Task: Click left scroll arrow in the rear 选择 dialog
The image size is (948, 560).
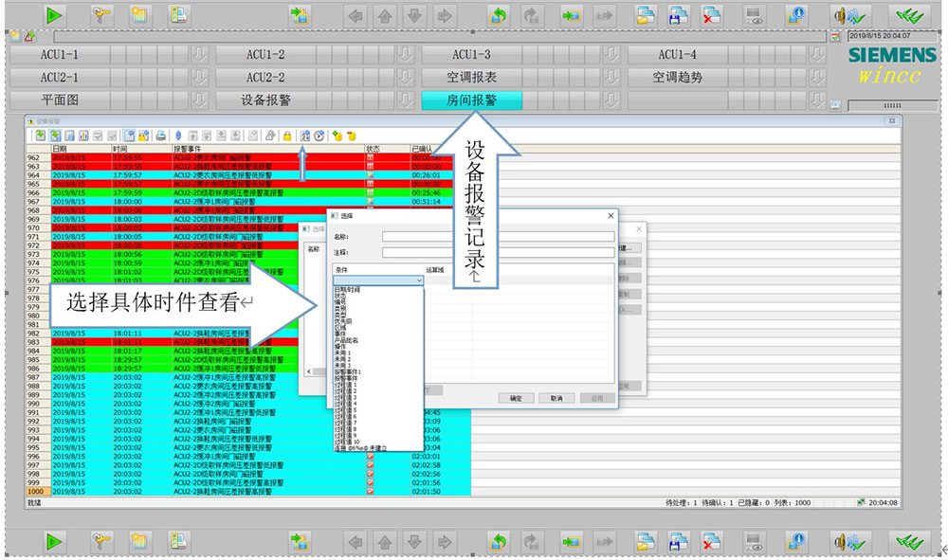Action: (x=309, y=371)
